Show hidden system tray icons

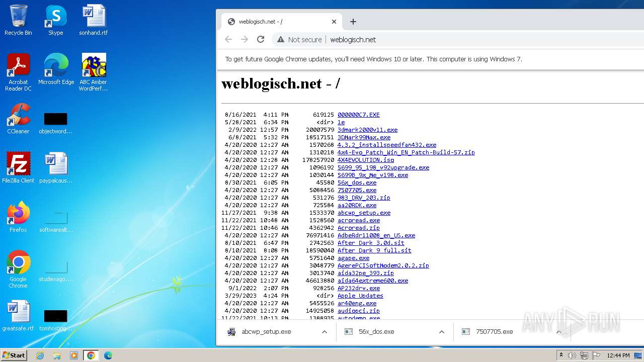click(x=561, y=355)
